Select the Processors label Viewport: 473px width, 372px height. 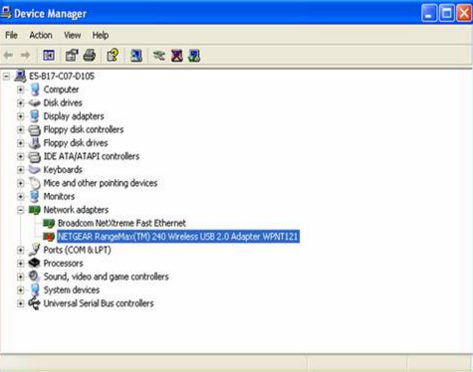pos(63,263)
